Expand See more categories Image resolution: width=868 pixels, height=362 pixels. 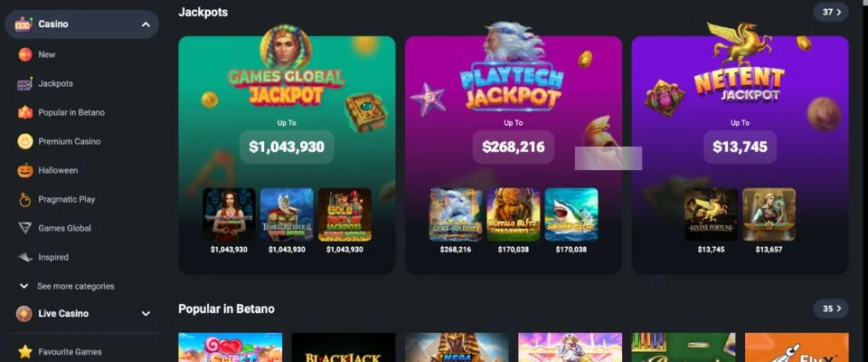66,286
